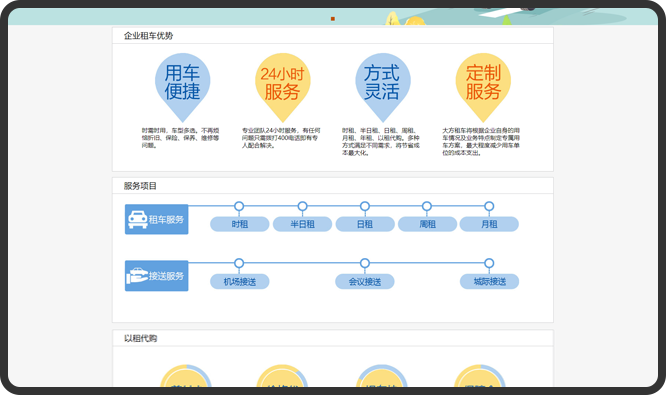Click the timeline node above 日租
Screen dimensions: 666x395
coord(365,206)
